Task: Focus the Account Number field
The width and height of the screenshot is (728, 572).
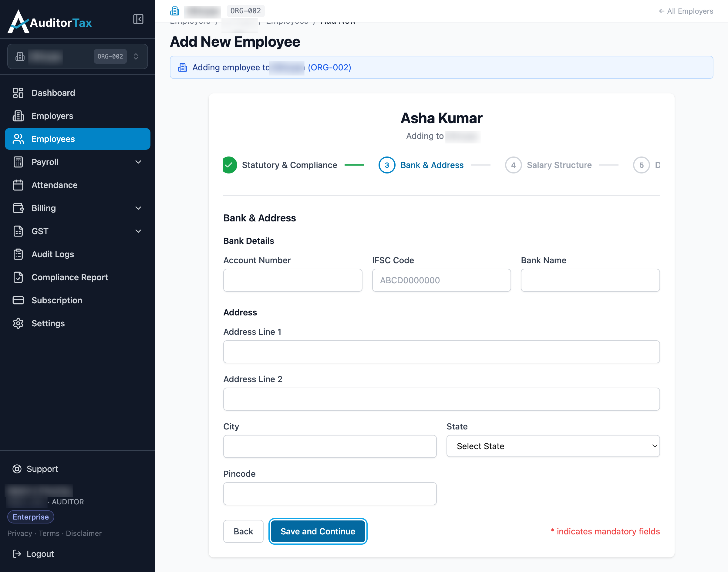Action: click(293, 280)
